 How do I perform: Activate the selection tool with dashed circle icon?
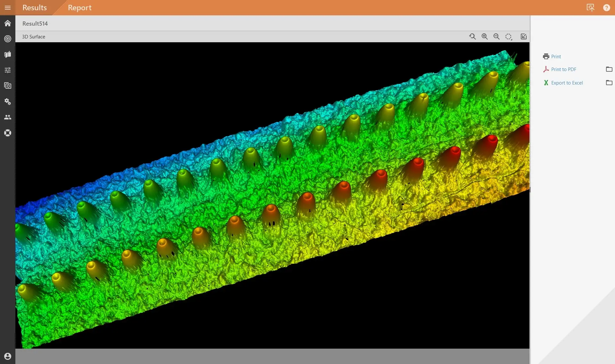(x=508, y=36)
